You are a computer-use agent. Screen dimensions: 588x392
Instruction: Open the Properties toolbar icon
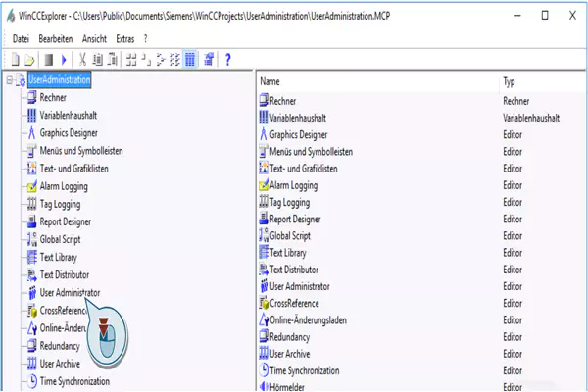tap(209, 59)
